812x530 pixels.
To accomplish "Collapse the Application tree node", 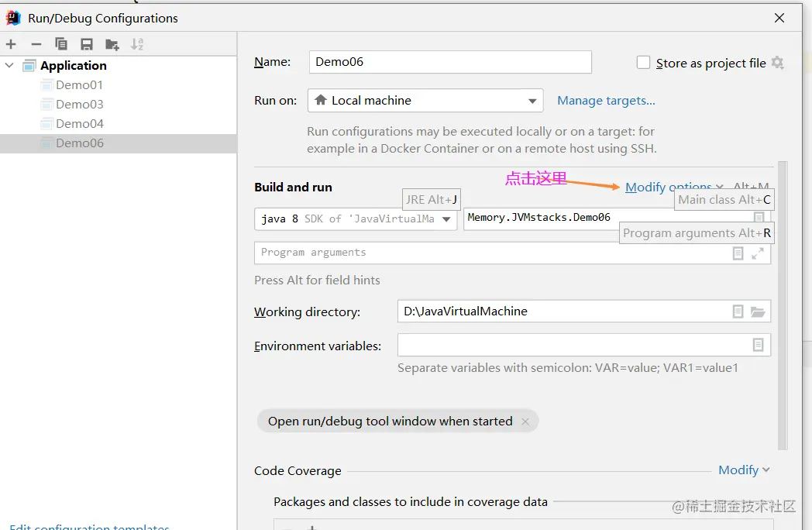I will (9, 65).
